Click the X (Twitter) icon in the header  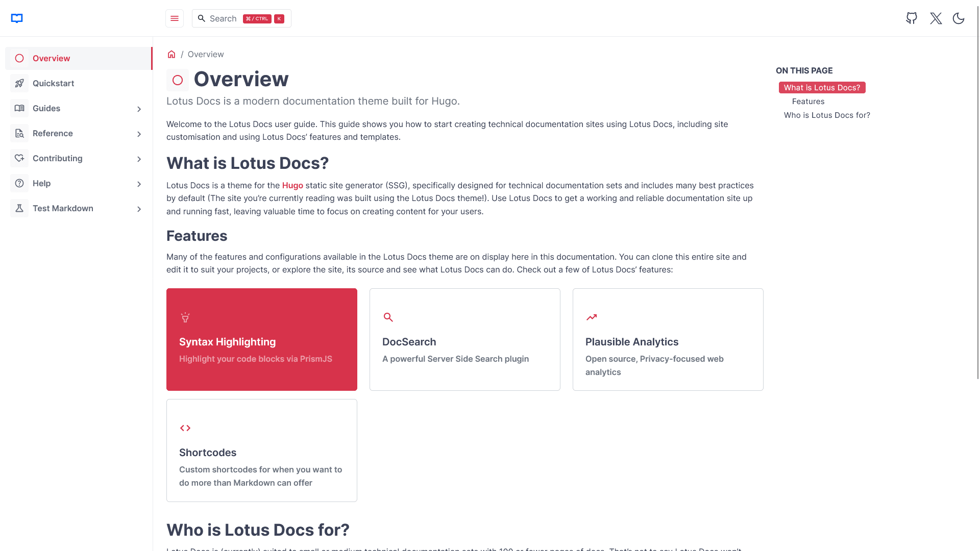936,18
